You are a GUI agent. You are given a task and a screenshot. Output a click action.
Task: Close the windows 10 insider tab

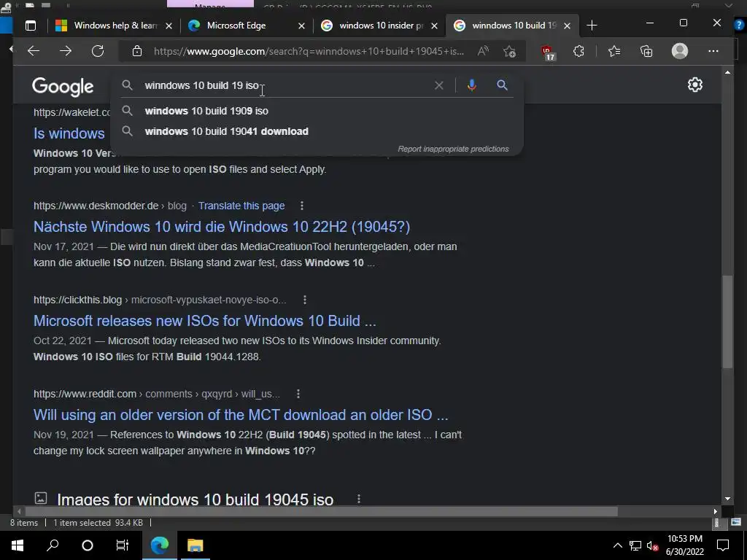click(434, 26)
